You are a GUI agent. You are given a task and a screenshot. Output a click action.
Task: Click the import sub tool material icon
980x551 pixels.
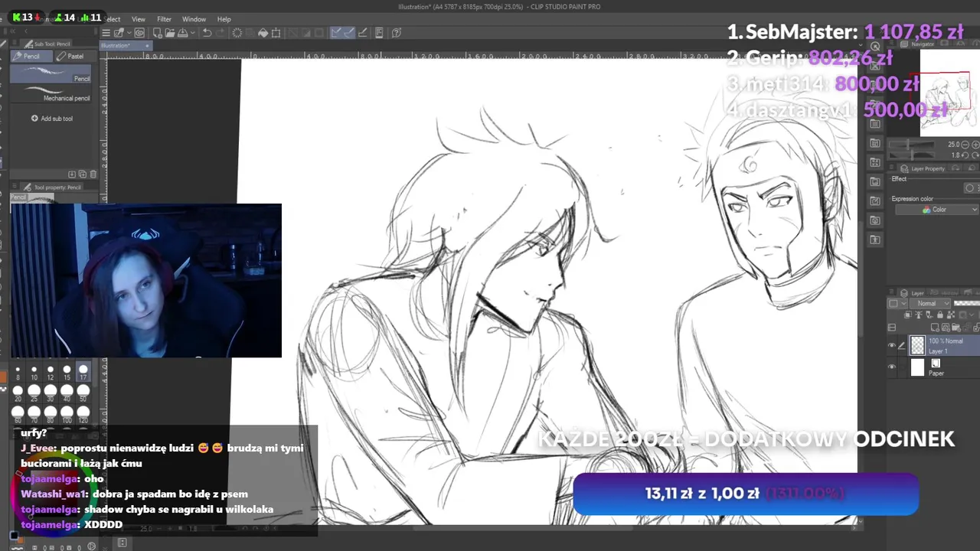pos(72,174)
